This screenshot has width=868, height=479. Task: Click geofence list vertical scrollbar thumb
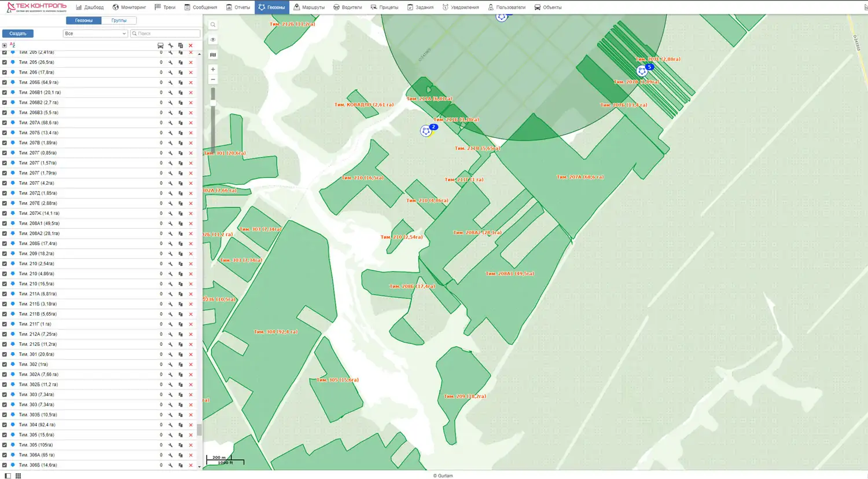[200, 430]
